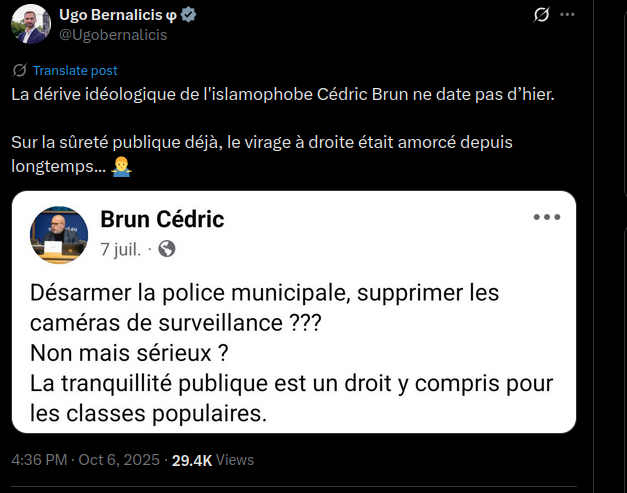This screenshot has width=627, height=493.
Task: Click the @Ugobernalicis handle
Action: click(x=113, y=35)
